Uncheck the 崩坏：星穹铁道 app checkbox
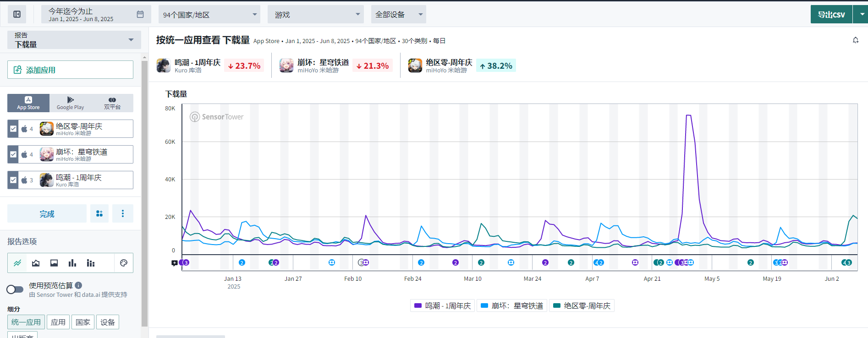 coord(13,154)
